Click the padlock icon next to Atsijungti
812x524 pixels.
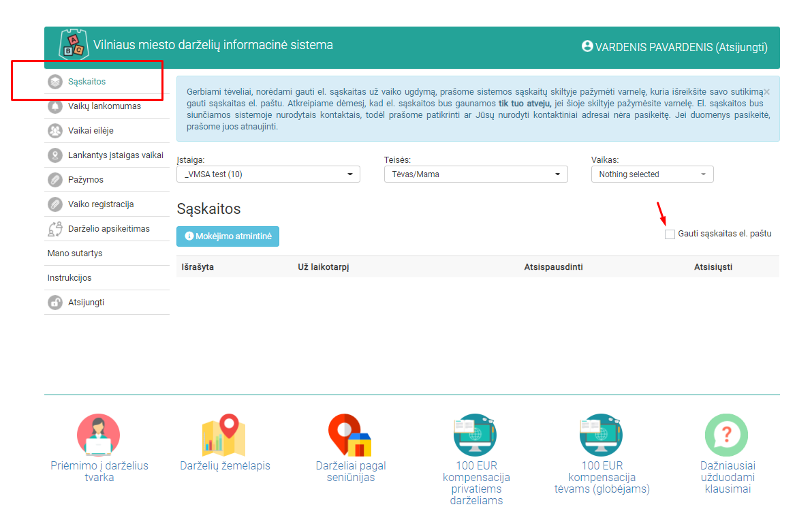55,303
